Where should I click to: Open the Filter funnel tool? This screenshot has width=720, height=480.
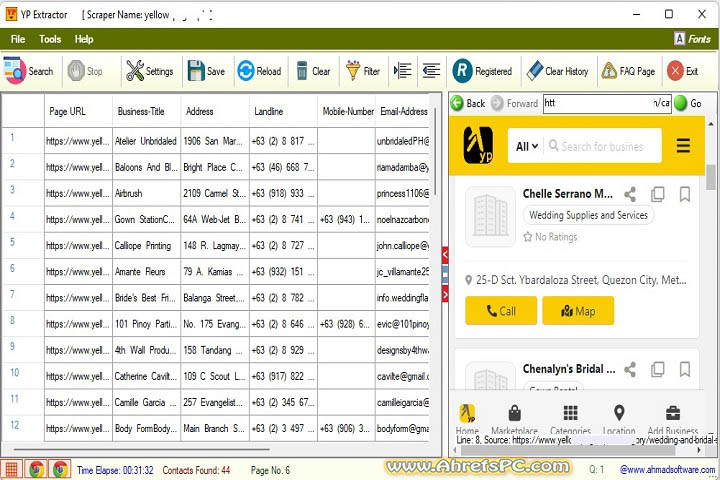(x=353, y=71)
